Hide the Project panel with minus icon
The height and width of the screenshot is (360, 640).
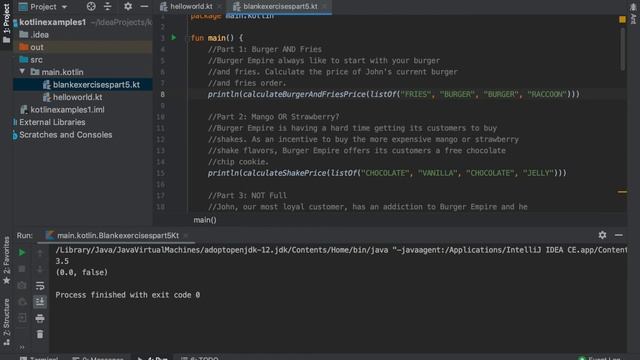[x=144, y=7]
